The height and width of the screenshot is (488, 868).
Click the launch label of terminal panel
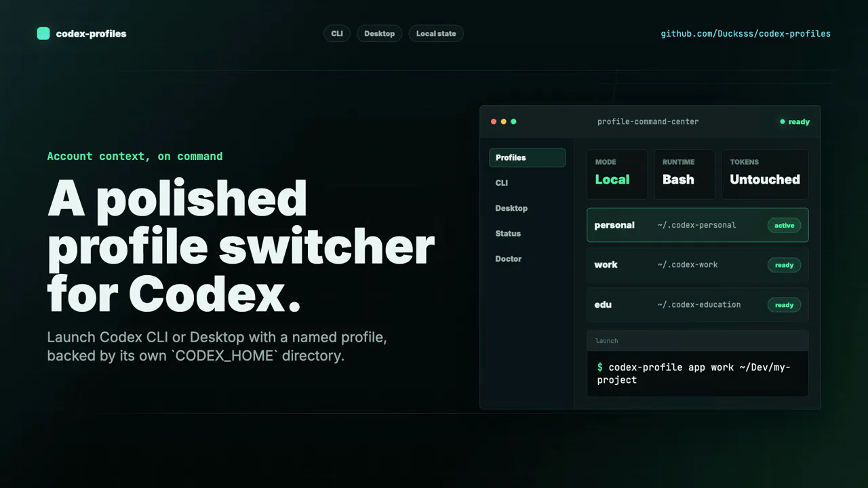click(607, 341)
